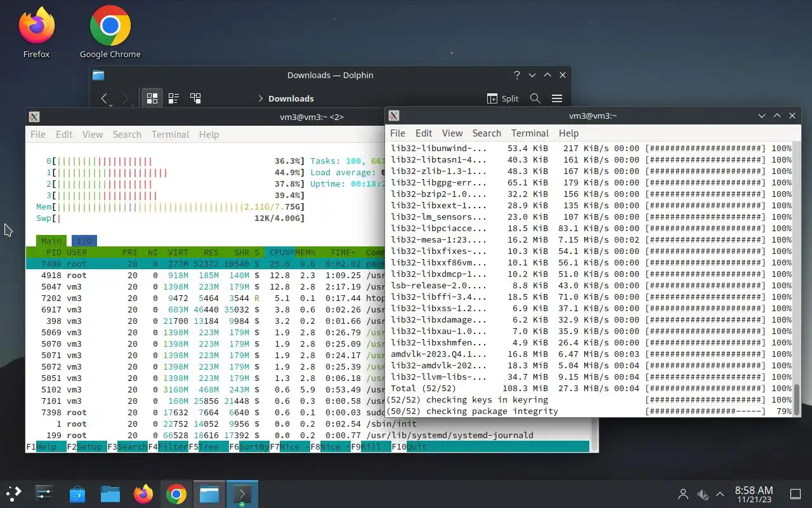Screen dimensions: 812x508
Task: Click htop F9 Kill button
Action: (x=371, y=446)
